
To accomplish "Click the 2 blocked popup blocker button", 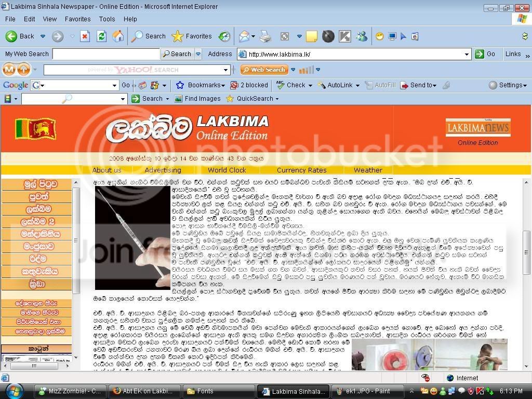I will pos(249,85).
